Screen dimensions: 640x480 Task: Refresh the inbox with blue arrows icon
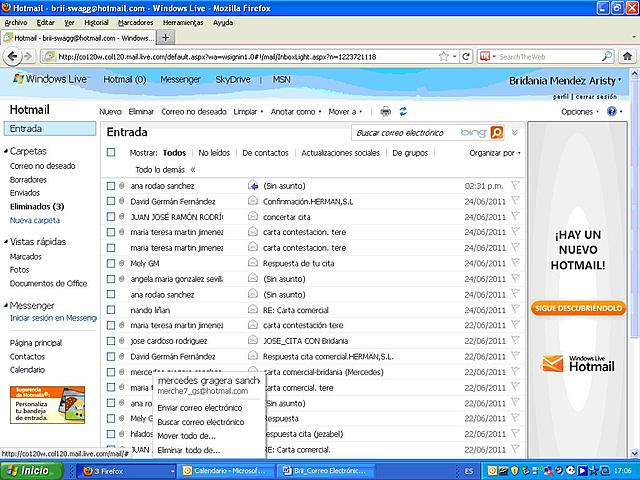coord(403,111)
